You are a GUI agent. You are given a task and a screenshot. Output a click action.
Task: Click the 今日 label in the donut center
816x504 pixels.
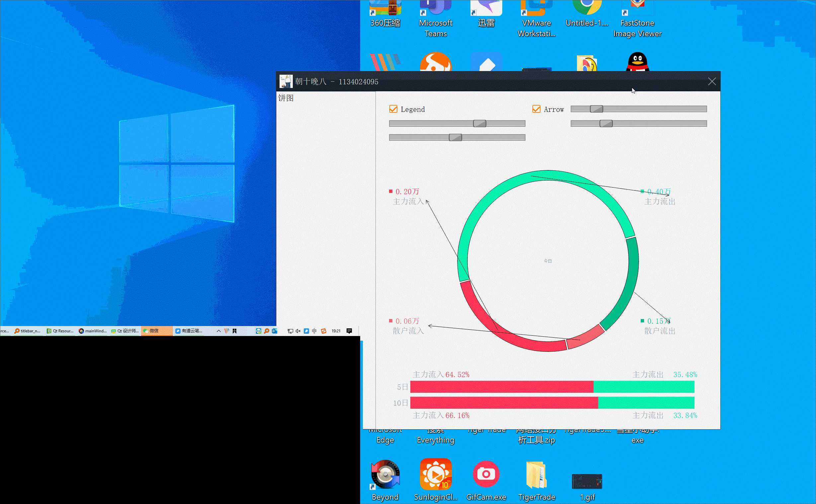pyautogui.click(x=548, y=261)
